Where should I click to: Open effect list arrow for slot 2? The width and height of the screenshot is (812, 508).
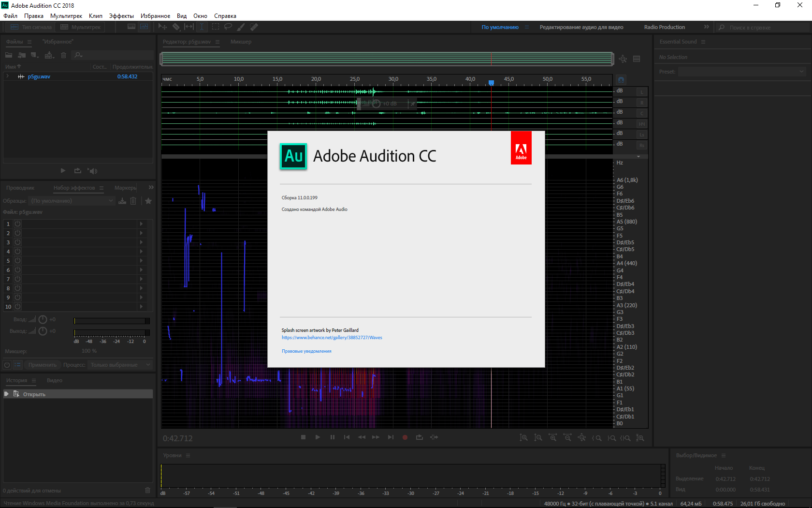click(x=141, y=233)
